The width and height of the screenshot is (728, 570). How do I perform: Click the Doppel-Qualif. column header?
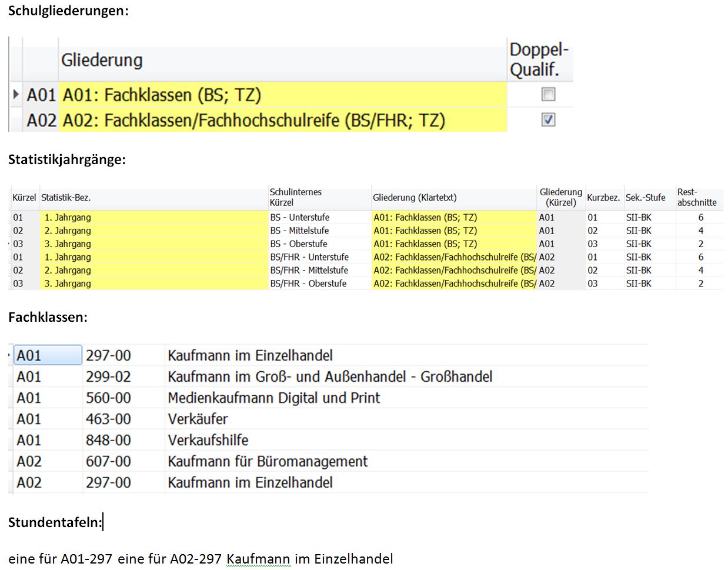[x=539, y=59]
